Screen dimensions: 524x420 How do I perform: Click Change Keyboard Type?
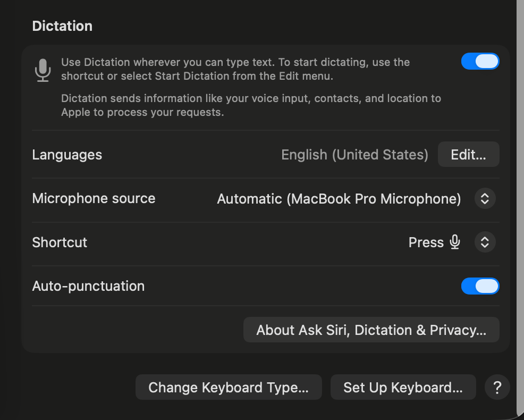(229, 387)
